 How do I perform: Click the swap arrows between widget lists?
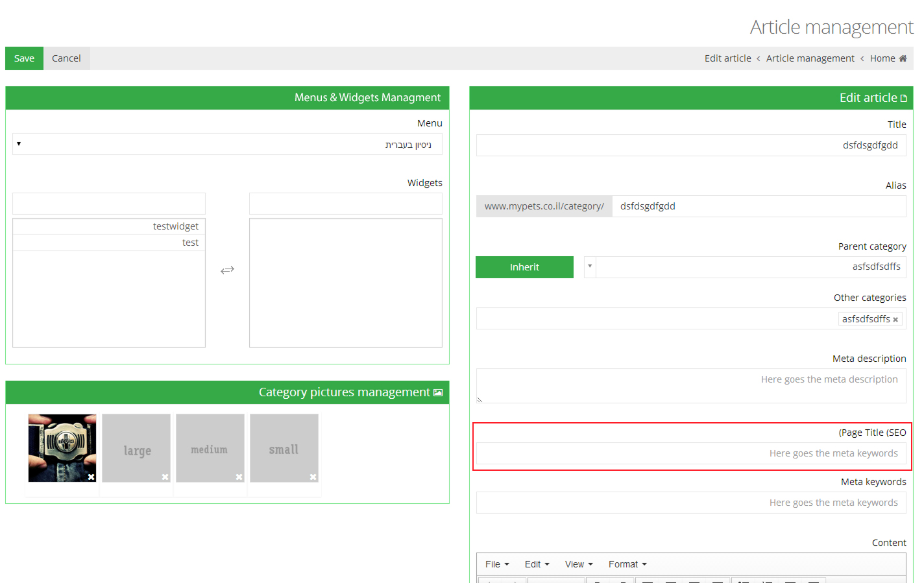point(227,270)
